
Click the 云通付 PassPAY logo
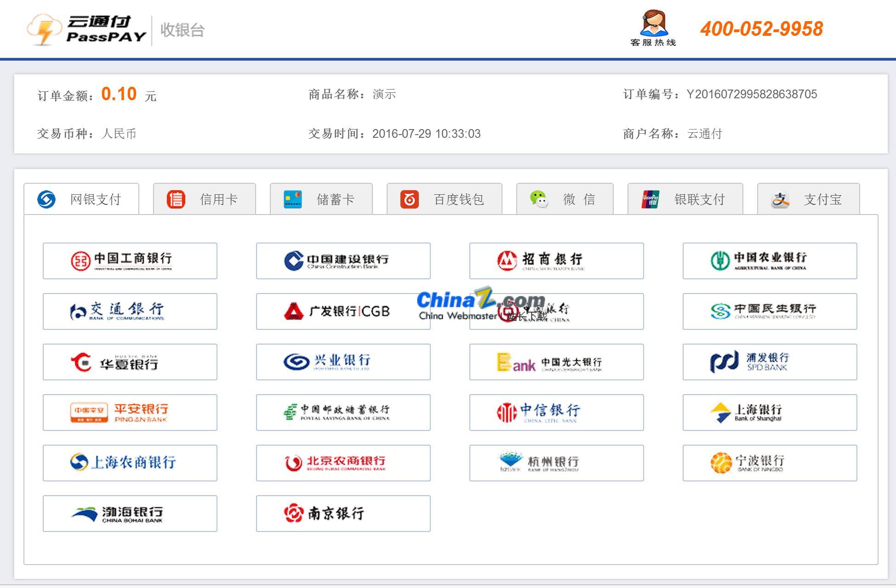[86, 30]
